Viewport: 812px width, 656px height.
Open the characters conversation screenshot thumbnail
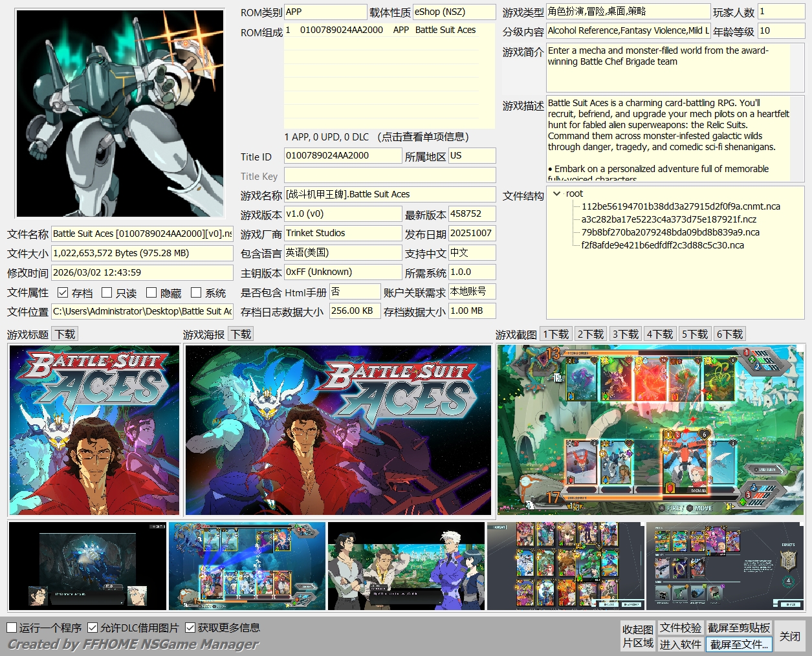[406, 566]
